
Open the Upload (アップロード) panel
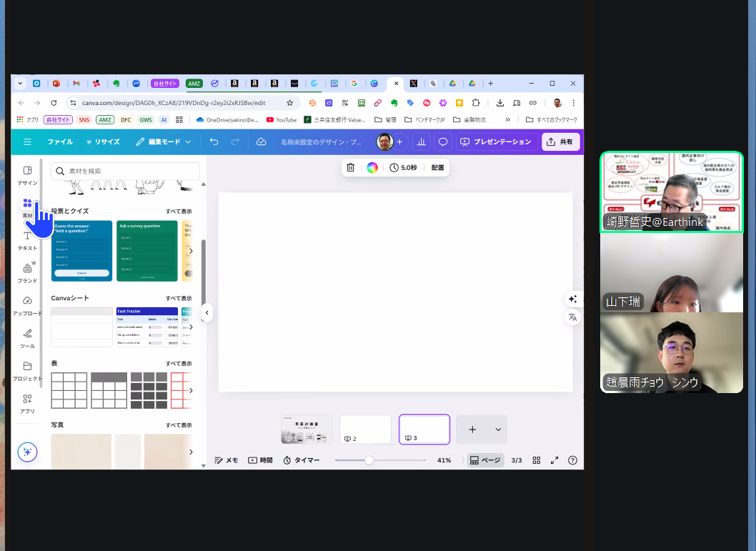pos(27,305)
